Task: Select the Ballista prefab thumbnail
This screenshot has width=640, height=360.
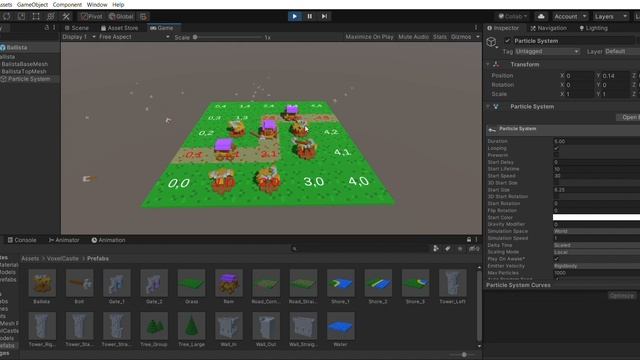Action: click(42, 282)
